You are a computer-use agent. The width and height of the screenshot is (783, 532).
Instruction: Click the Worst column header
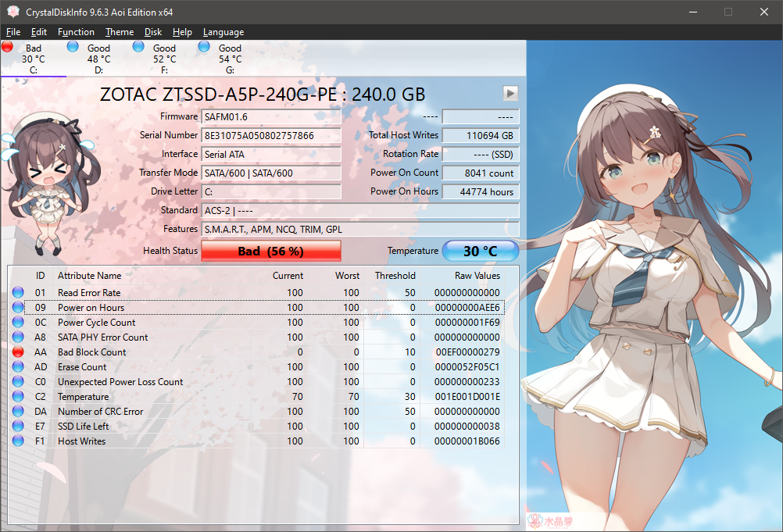coord(347,276)
